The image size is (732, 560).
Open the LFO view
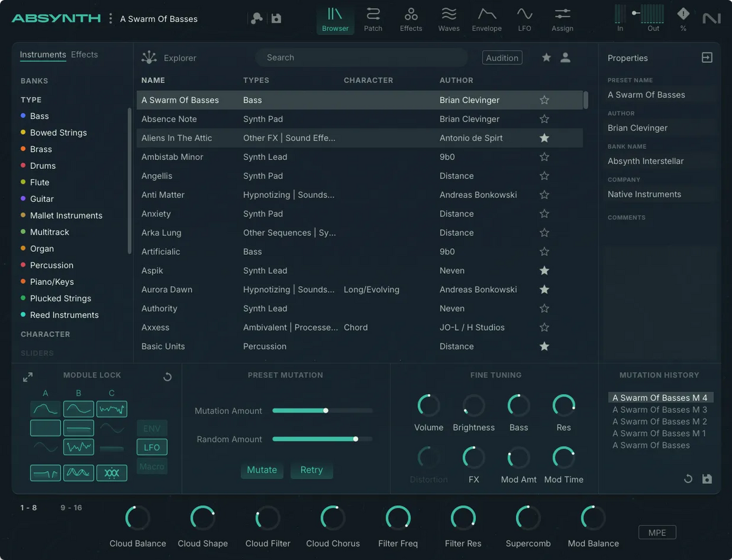(525, 19)
